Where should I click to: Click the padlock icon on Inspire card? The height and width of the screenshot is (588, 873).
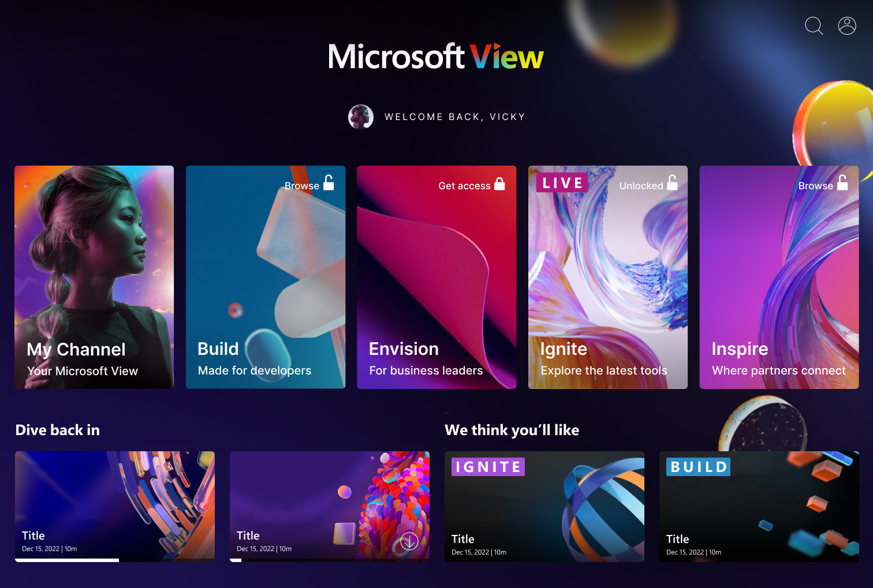pos(843,182)
